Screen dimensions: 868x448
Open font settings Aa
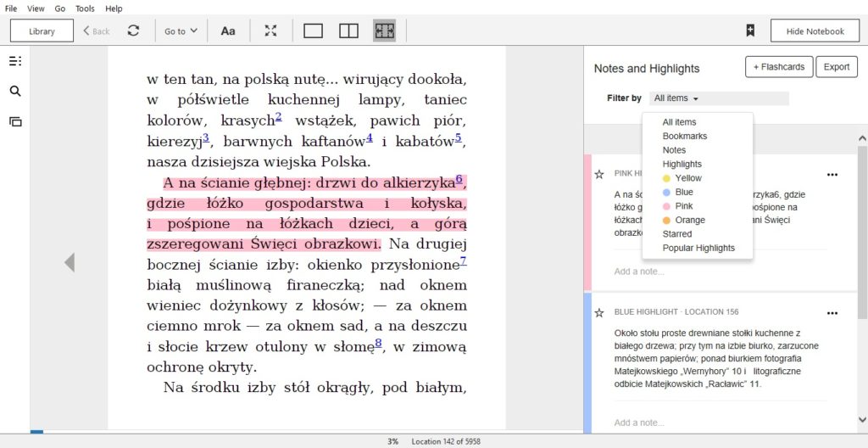[x=228, y=31]
